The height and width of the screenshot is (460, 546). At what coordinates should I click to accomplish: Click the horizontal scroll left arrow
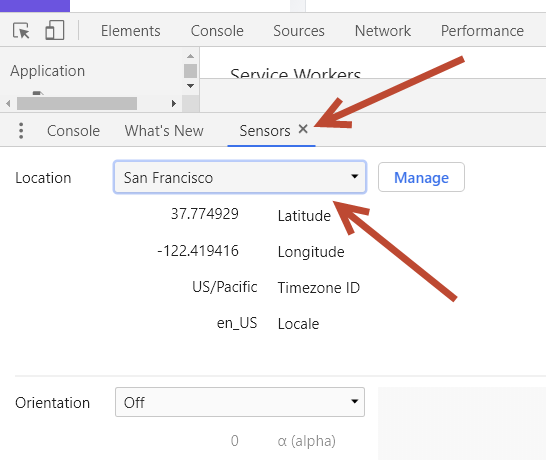[8, 103]
